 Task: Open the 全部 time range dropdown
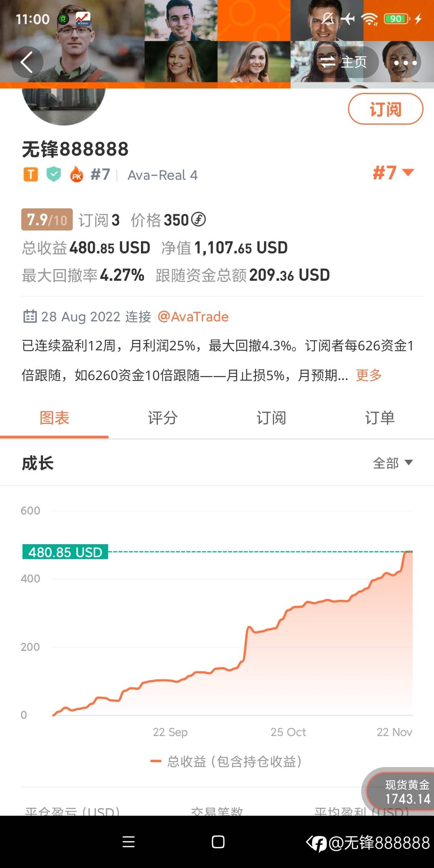392,463
